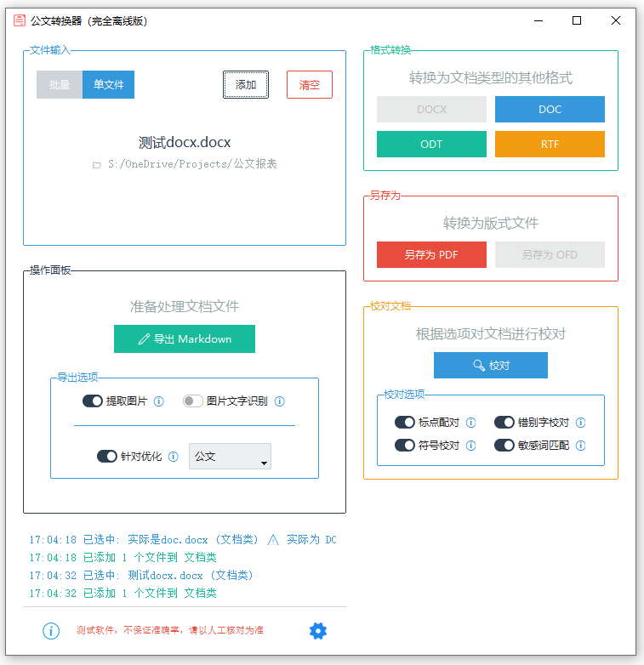Click the 添加 file button
Screen dimensions: 644x665
pos(246,85)
